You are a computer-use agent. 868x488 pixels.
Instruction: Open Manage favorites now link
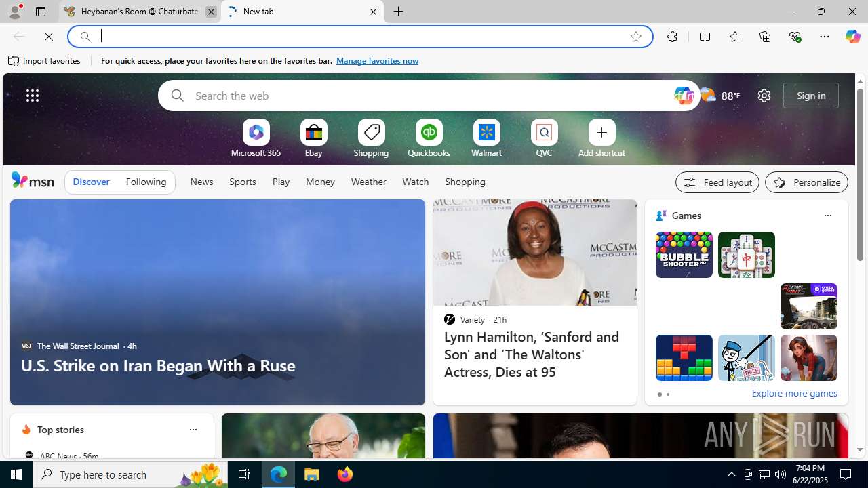[377, 61]
